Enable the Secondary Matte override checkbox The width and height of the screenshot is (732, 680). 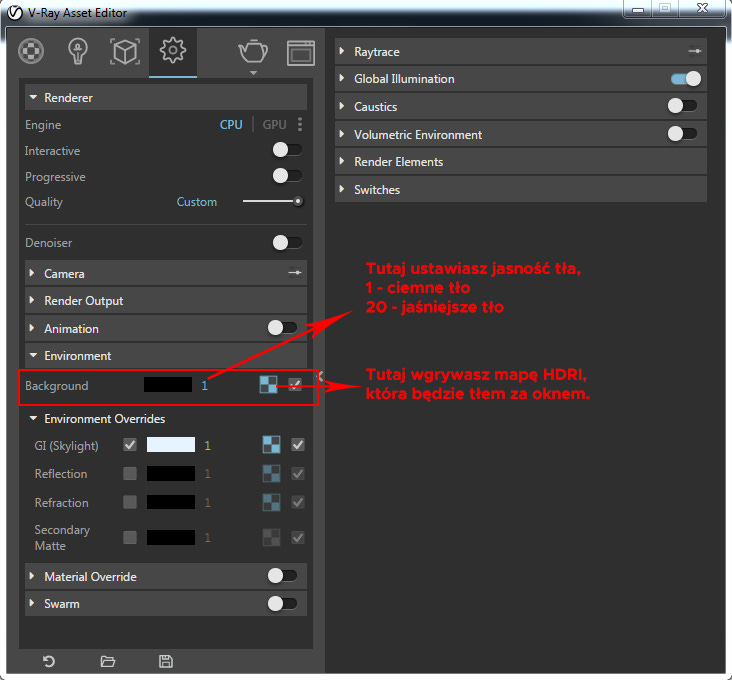(x=130, y=537)
